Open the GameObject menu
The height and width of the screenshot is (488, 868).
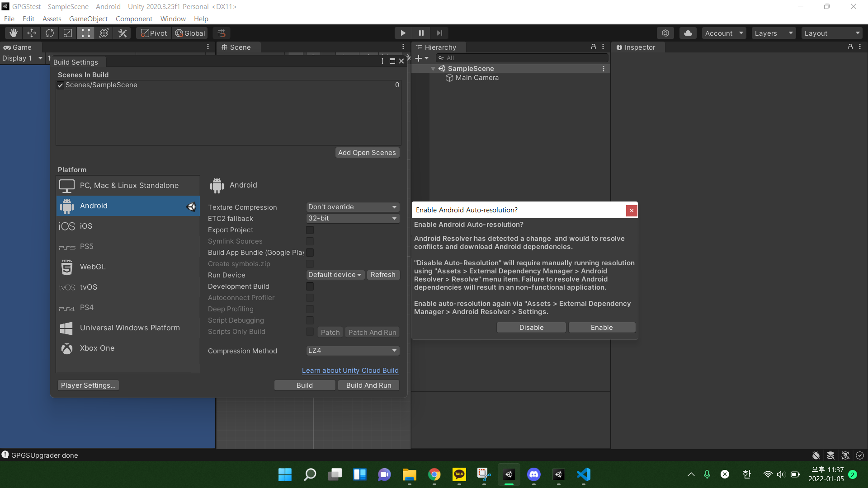[x=88, y=19]
